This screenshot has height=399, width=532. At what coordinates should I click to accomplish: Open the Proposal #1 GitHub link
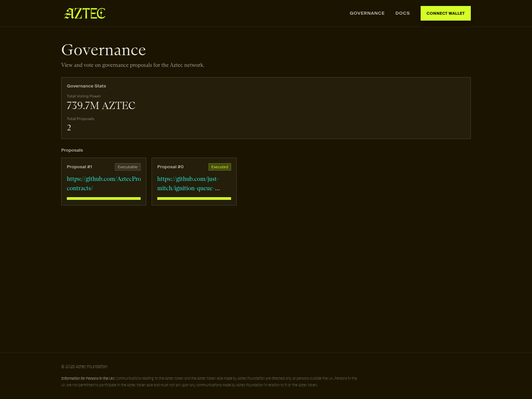(104, 183)
